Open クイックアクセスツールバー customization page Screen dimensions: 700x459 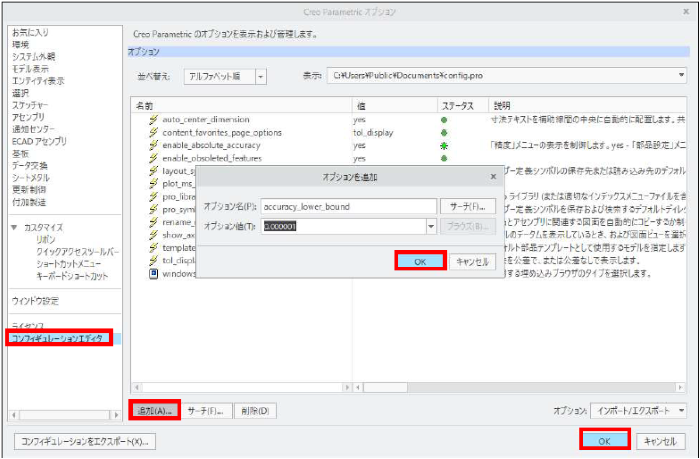(78, 252)
